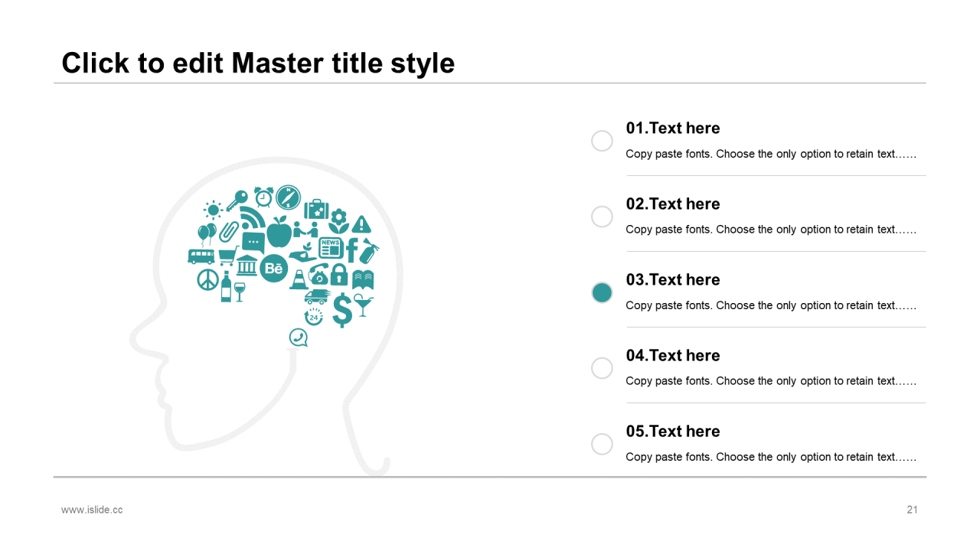
Task: Click the www.islide.cc footer link
Action: (92, 510)
